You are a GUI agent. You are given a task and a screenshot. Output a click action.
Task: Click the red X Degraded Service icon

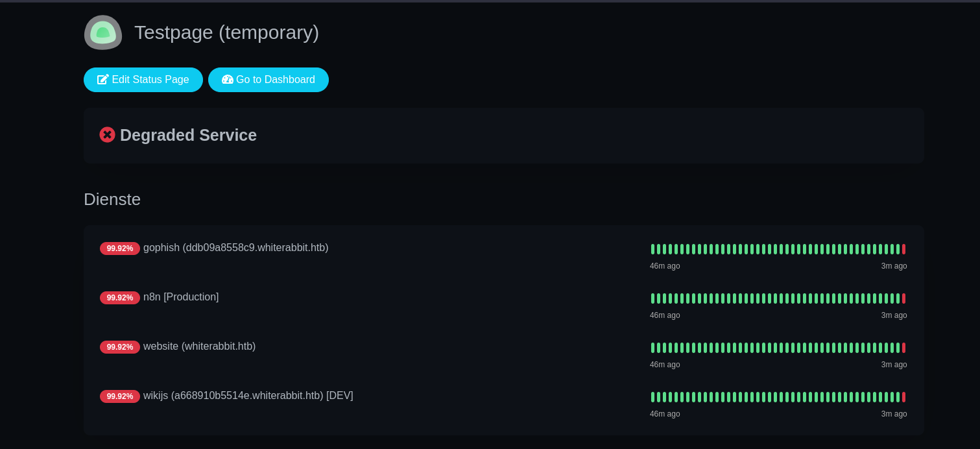click(x=107, y=135)
